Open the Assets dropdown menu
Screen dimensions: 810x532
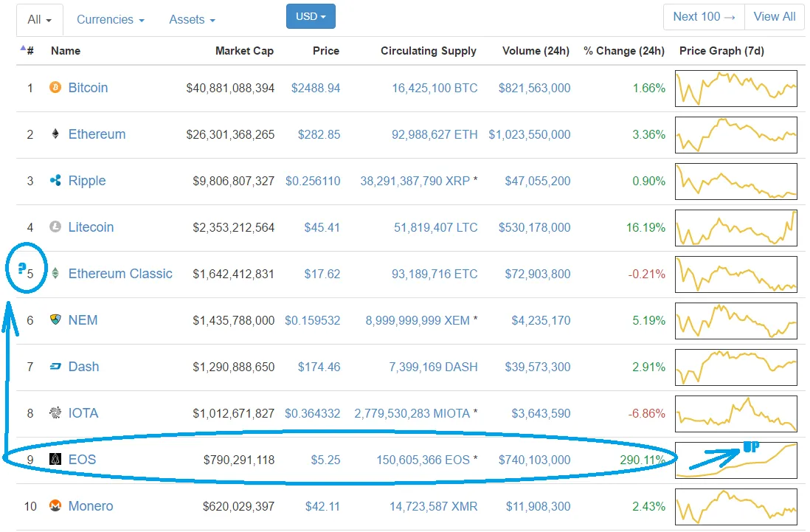tap(192, 20)
